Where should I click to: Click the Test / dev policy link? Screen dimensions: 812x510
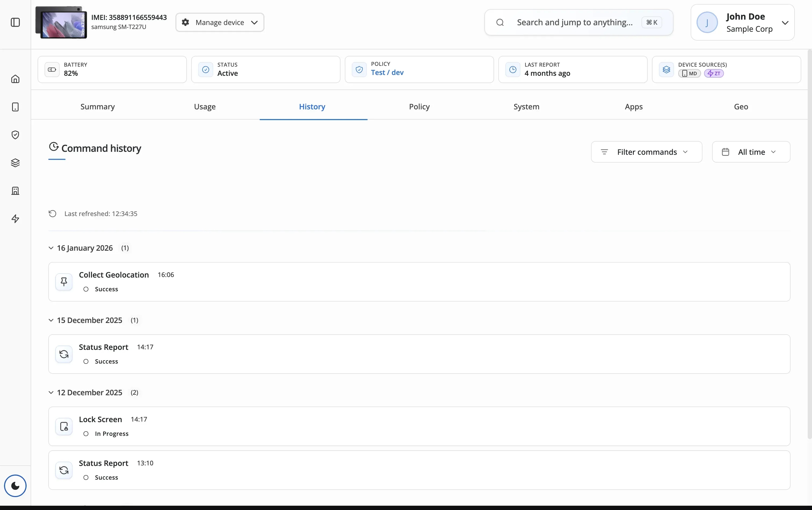tap(387, 73)
